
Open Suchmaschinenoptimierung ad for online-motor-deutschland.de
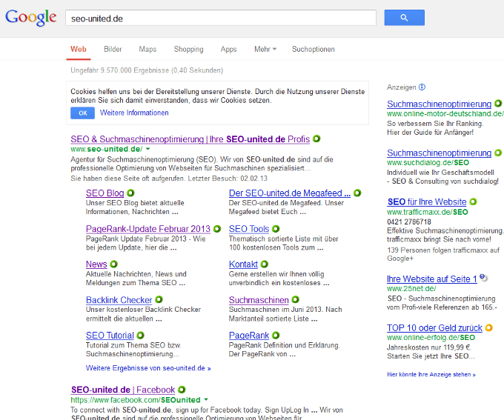point(439,104)
